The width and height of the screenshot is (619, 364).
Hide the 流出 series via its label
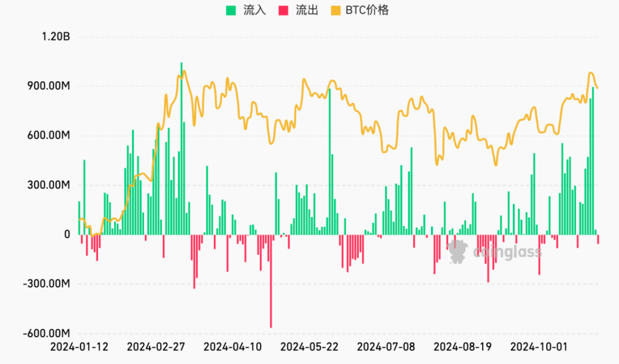click(x=307, y=10)
